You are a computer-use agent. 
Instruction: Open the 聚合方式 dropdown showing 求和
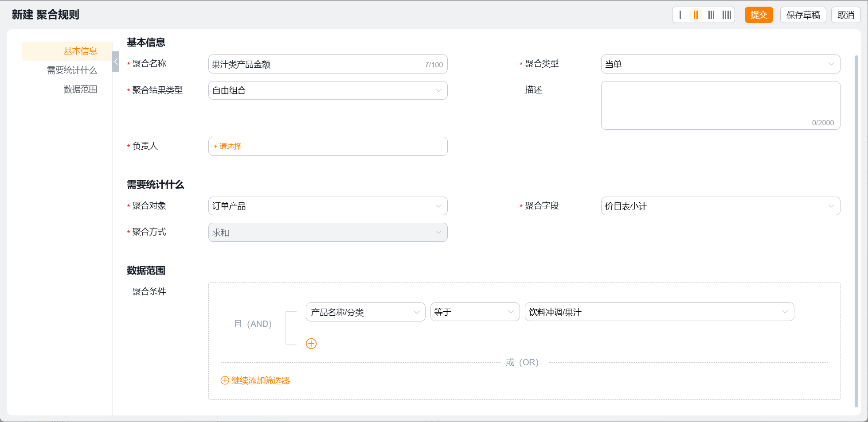(x=328, y=232)
